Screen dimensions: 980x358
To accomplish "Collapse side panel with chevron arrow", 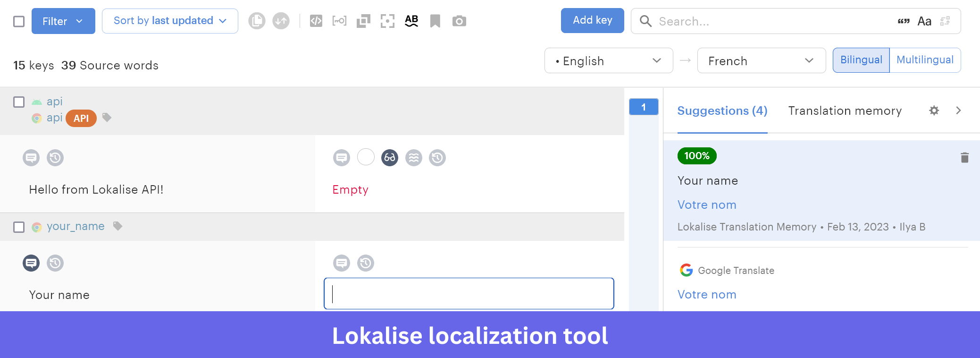I will coord(958,111).
